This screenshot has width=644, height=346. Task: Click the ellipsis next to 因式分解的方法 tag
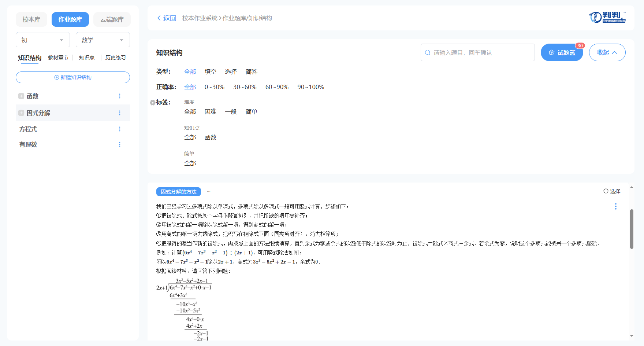209,192
